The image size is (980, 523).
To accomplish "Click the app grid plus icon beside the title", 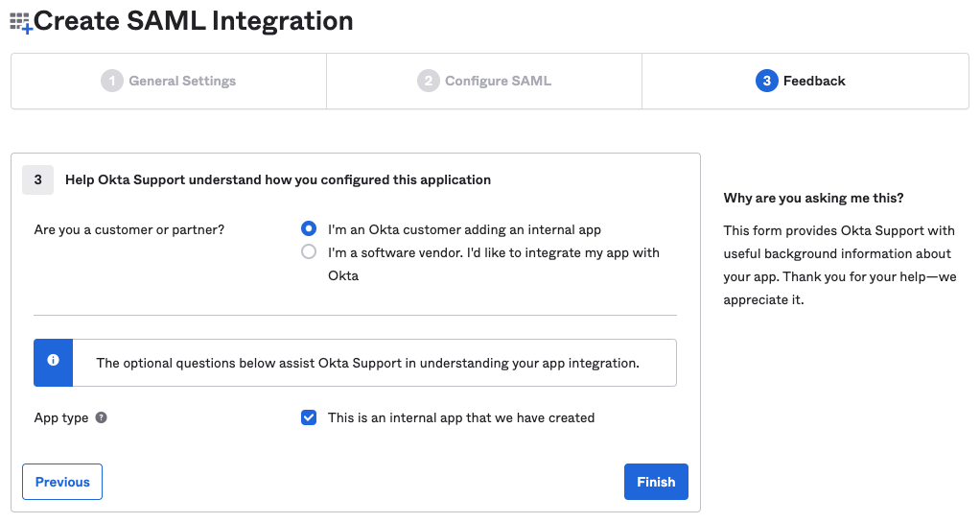I will pyautogui.click(x=21, y=23).
